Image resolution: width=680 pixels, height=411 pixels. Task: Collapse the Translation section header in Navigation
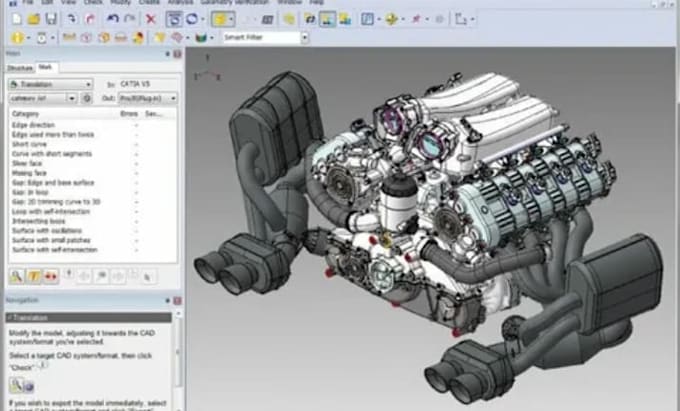click(x=88, y=317)
